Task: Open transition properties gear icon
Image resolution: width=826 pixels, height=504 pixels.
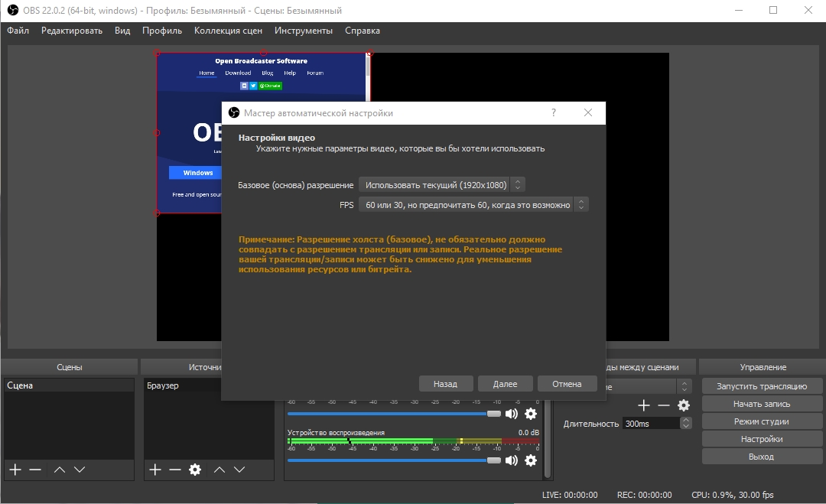Action: 684,405
